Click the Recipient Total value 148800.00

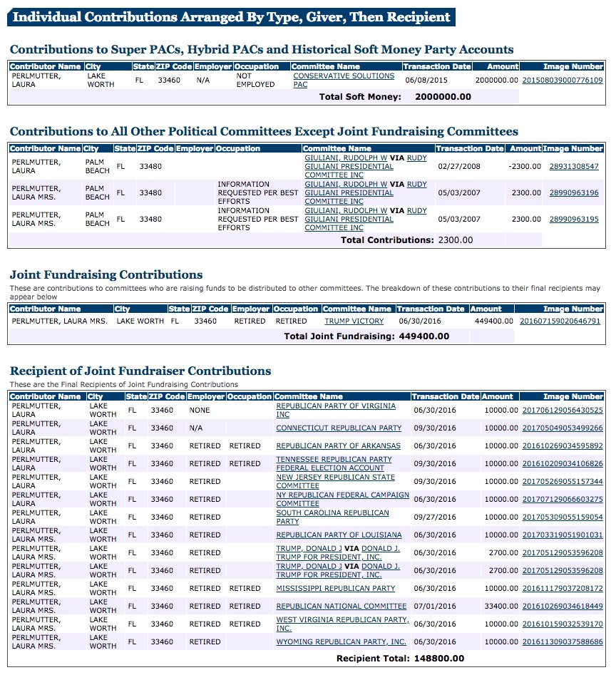click(439, 659)
